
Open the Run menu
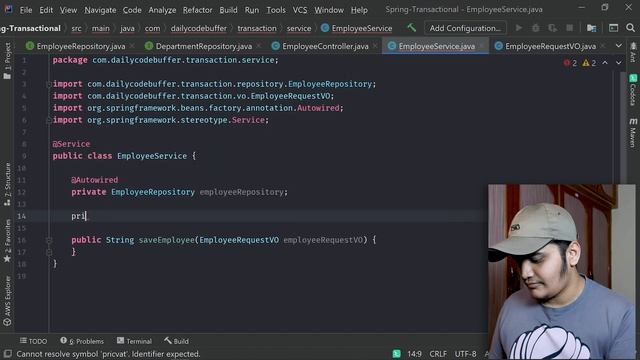(x=251, y=10)
